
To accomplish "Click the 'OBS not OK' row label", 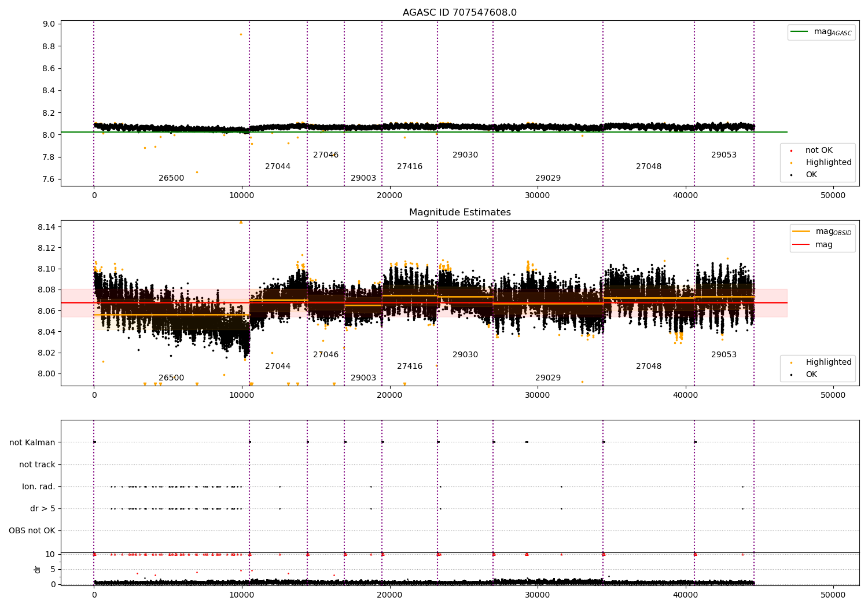I will (x=32, y=531).
